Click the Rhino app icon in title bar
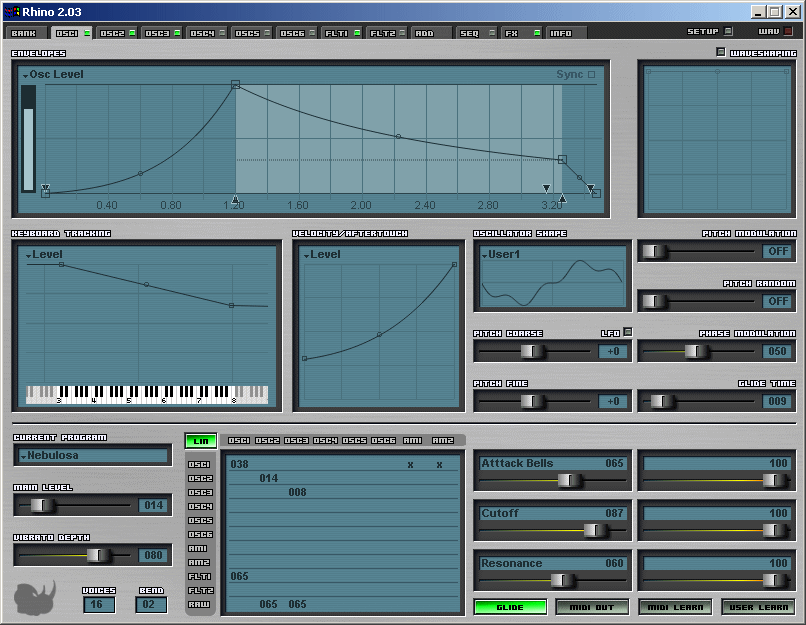This screenshot has height=625, width=806. [12, 11]
